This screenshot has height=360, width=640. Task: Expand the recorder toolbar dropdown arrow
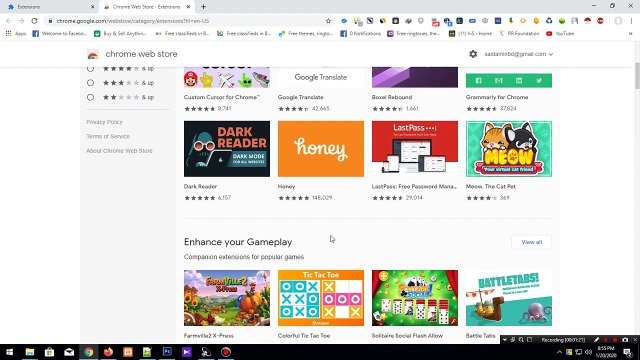(x=505, y=340)
